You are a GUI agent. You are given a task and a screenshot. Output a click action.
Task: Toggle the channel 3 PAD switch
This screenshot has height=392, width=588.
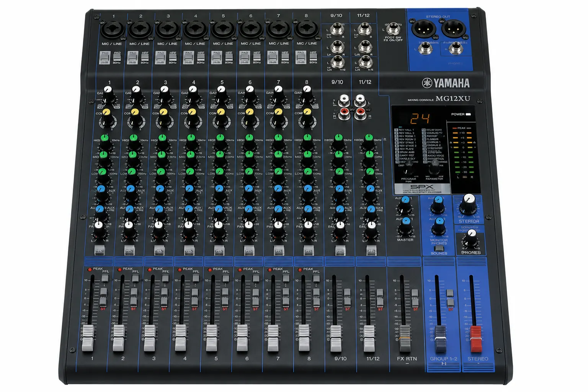(x=160, y=57)
